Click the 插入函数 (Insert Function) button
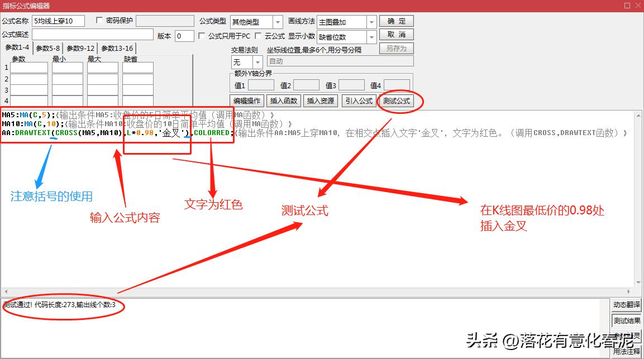The image size is (644, 359). pos(284,101)
